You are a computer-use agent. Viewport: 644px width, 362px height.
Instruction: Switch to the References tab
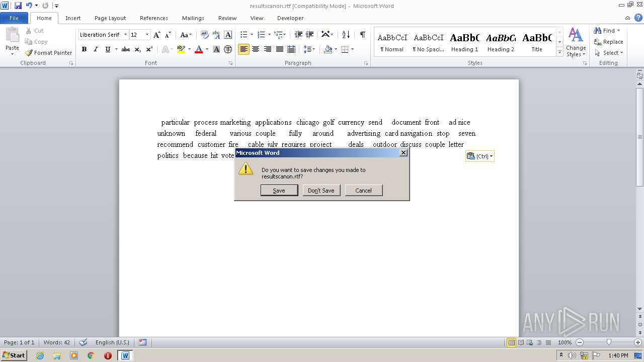click(154, 18)
